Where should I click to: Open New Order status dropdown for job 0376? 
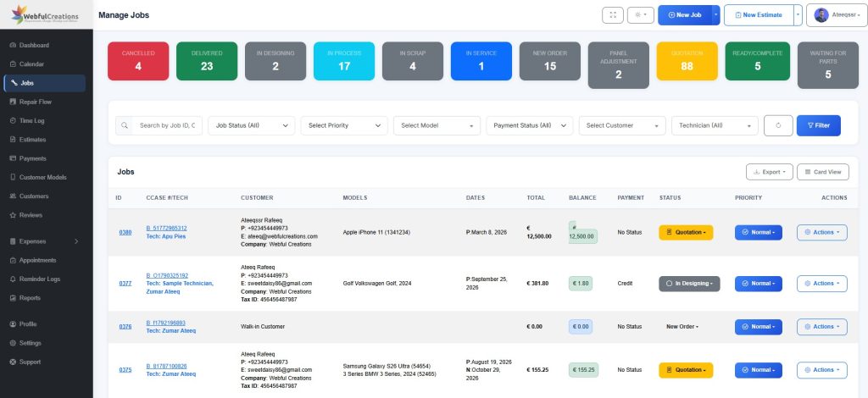pyautogui.click(x=682, y=327)
